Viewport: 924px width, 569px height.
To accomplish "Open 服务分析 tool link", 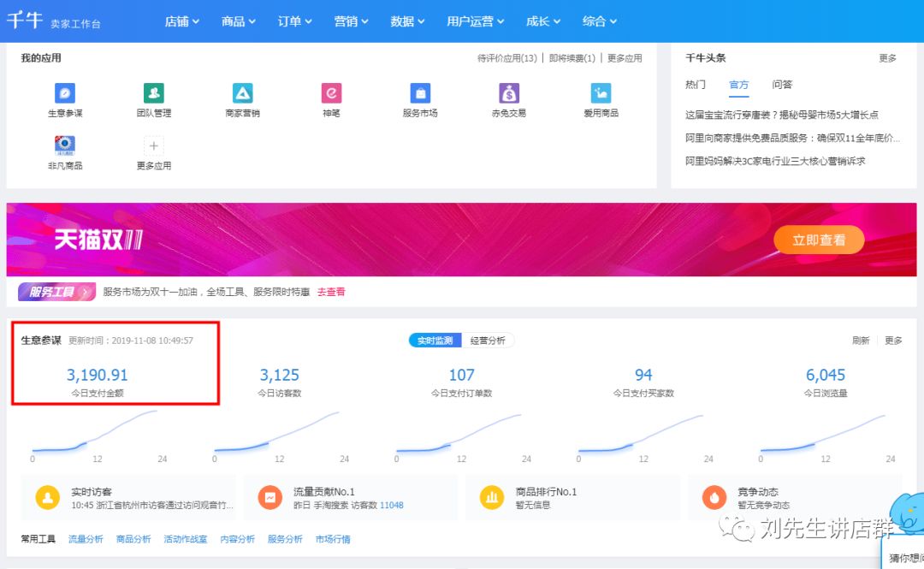I will 285,539.
